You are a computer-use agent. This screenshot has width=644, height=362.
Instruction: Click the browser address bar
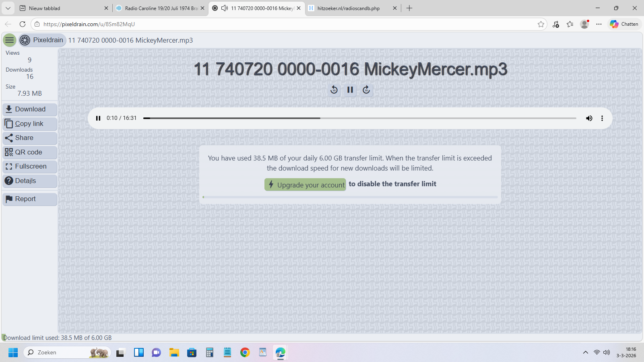point(282,24)
